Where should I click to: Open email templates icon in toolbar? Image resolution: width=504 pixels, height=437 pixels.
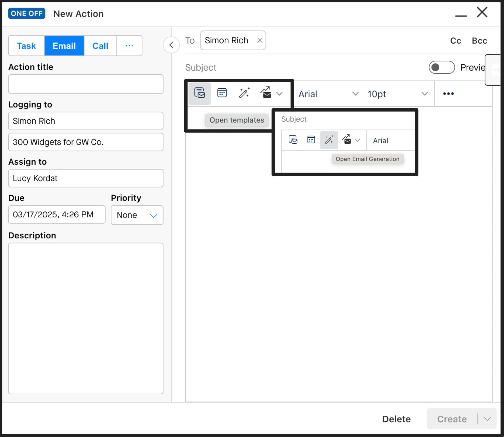coord(199,93)
